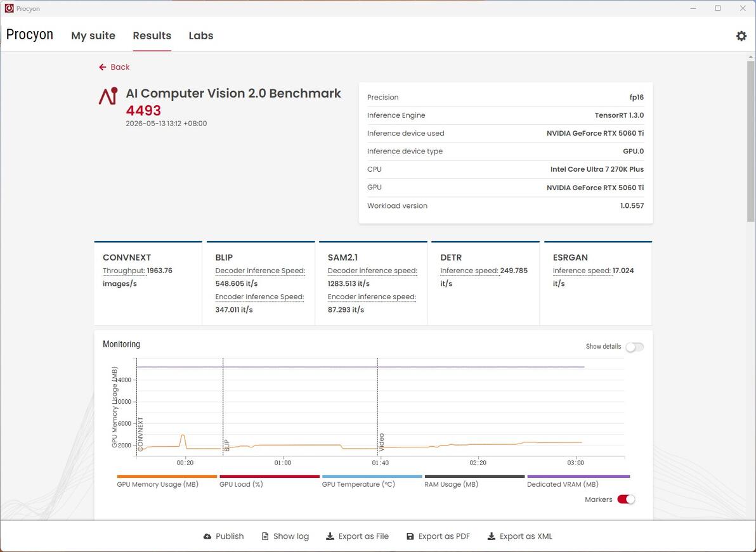
Task: Click the CONVNEXT marker on chart
Action: (140, 434)
